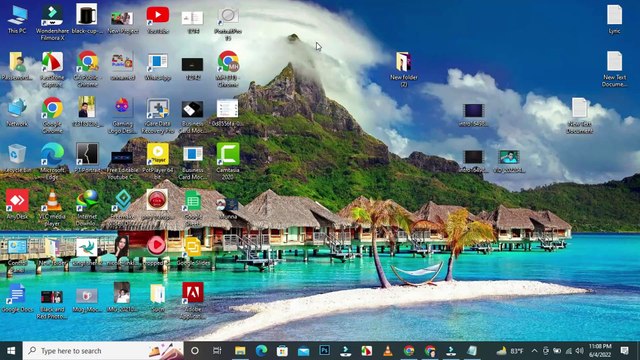The image size is (640, 360).
Task: Open File Explorer from the taskbar
Action: pyautogui.click(x=240, y=351)
